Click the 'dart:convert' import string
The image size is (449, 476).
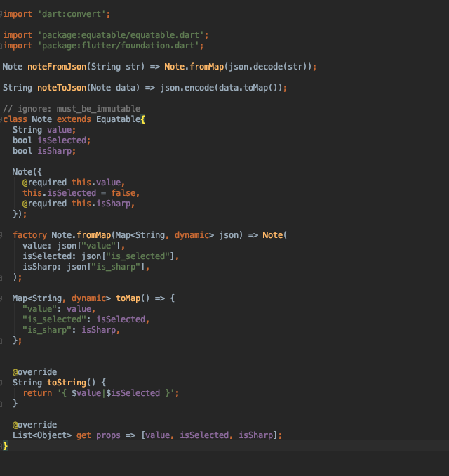(x=72, y=14)
